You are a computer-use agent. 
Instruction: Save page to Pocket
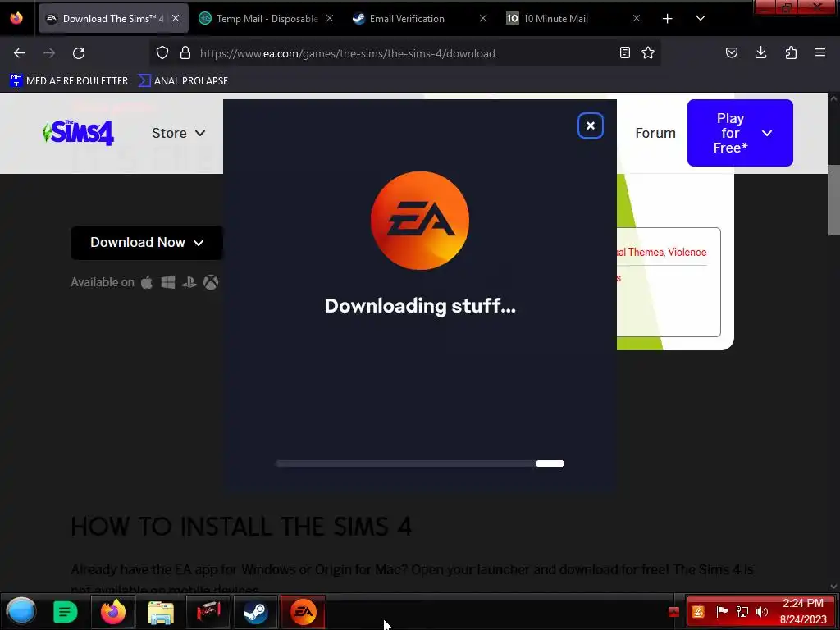coord(732,53)
